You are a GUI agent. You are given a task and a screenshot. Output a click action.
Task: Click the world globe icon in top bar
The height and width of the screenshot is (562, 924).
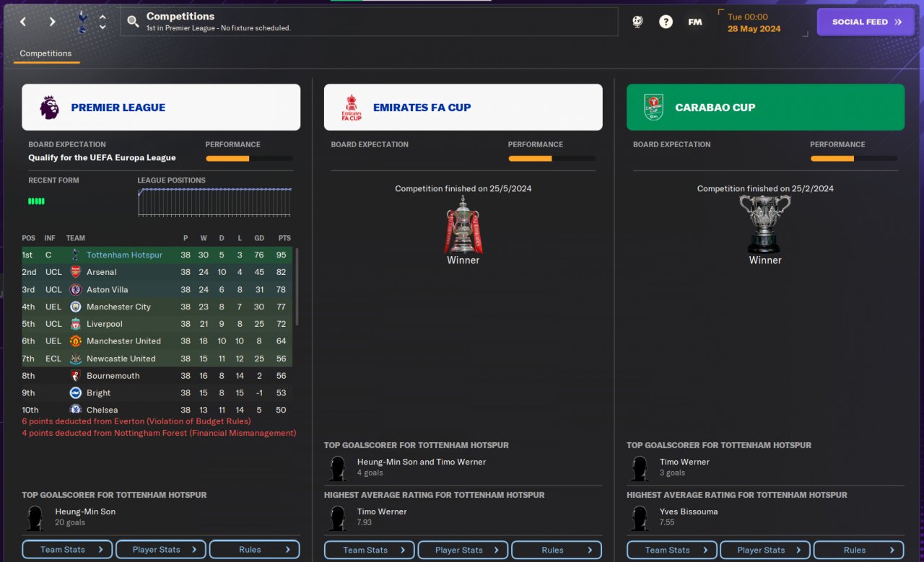pyautogui.click(x=637, y=22)
